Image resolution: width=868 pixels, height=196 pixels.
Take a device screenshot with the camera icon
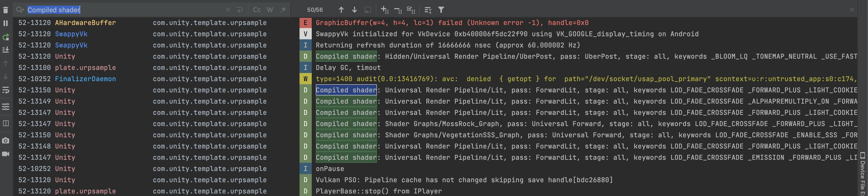5,140
